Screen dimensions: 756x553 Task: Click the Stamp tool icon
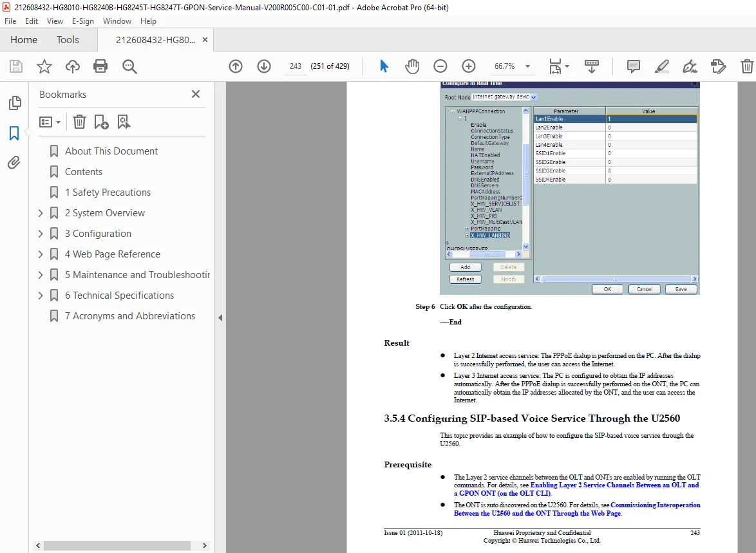click(719, 66)
